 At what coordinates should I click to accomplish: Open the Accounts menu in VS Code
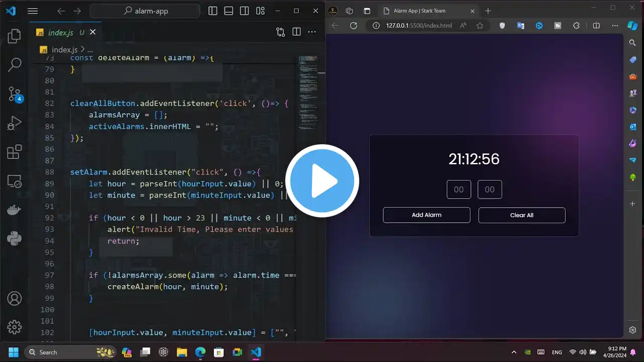[x=15, y=299]
